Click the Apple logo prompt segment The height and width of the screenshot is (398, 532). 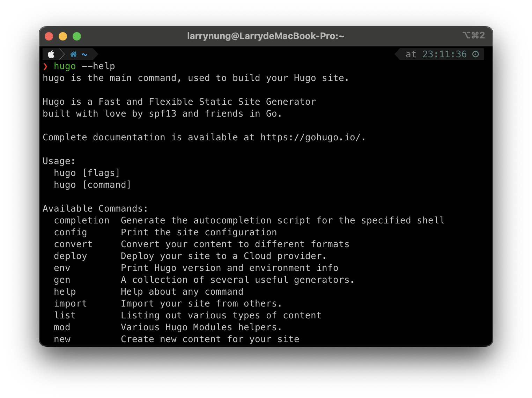point(51,54)
